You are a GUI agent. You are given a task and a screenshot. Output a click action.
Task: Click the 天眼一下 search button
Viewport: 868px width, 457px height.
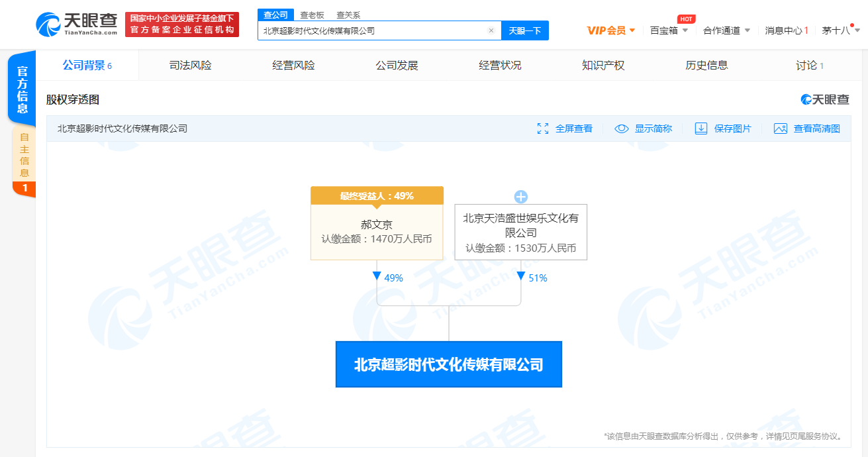pos(525,30)
